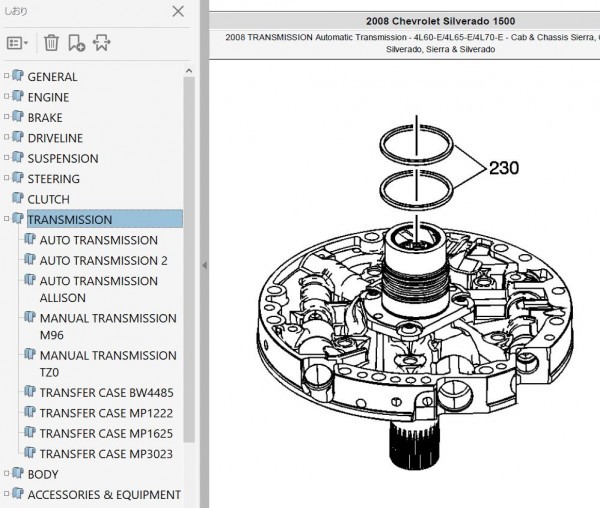Open the BODY bookmark
This screenshot has width=600, height=508.
click(x=43, y=474)
